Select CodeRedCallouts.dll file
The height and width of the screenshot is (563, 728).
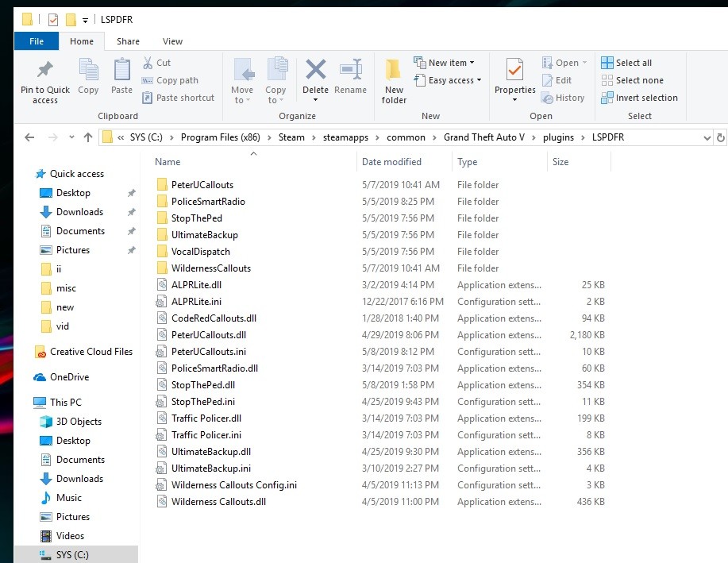pos(214,318)
